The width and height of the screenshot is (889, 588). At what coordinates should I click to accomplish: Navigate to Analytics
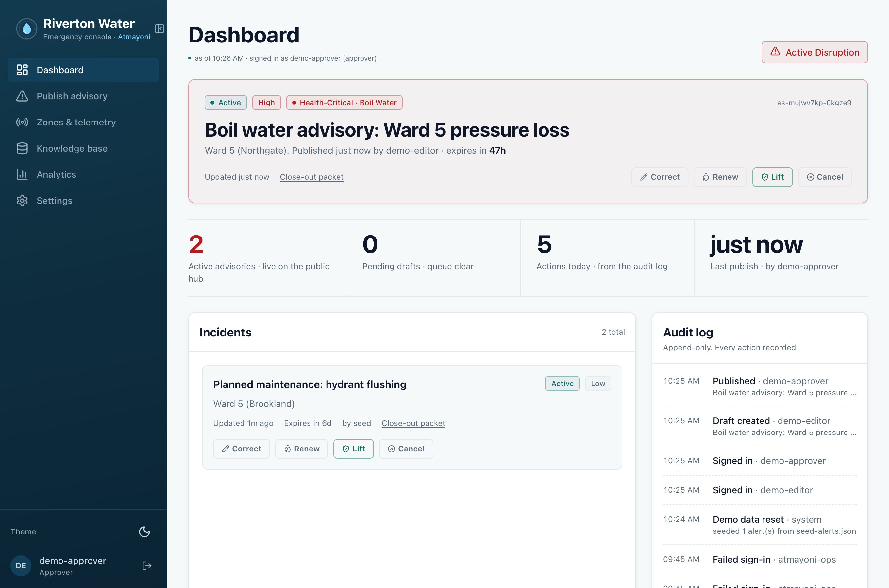83,174
